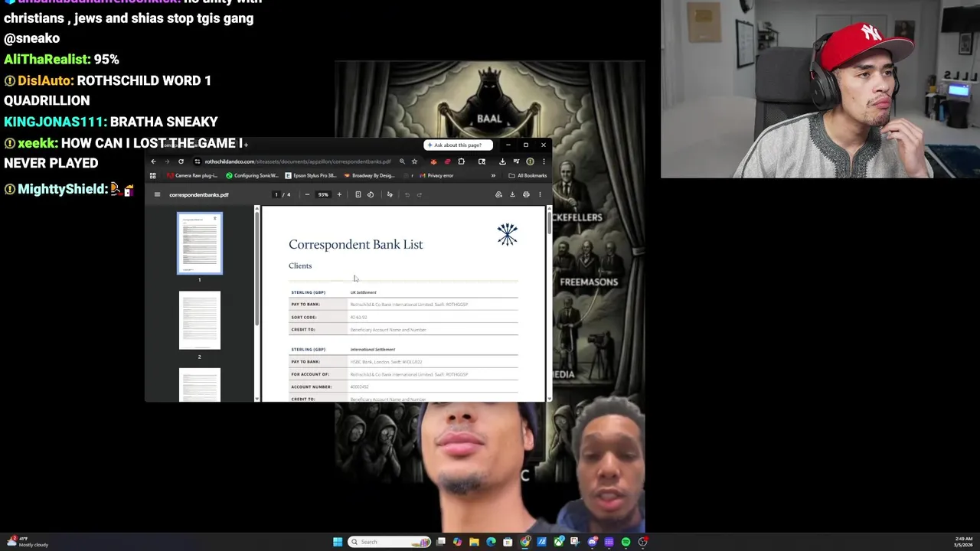Select the PDF draw annotation tool

(390, 194)
